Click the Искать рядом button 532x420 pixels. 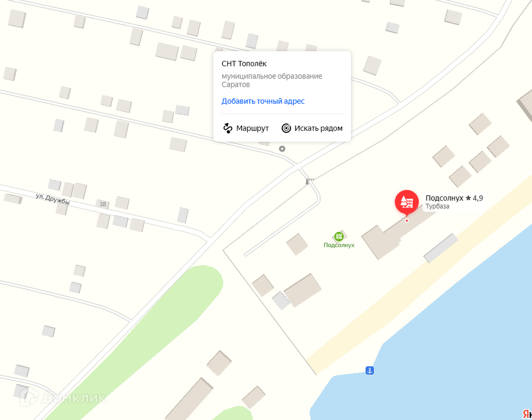click(312, 128)
